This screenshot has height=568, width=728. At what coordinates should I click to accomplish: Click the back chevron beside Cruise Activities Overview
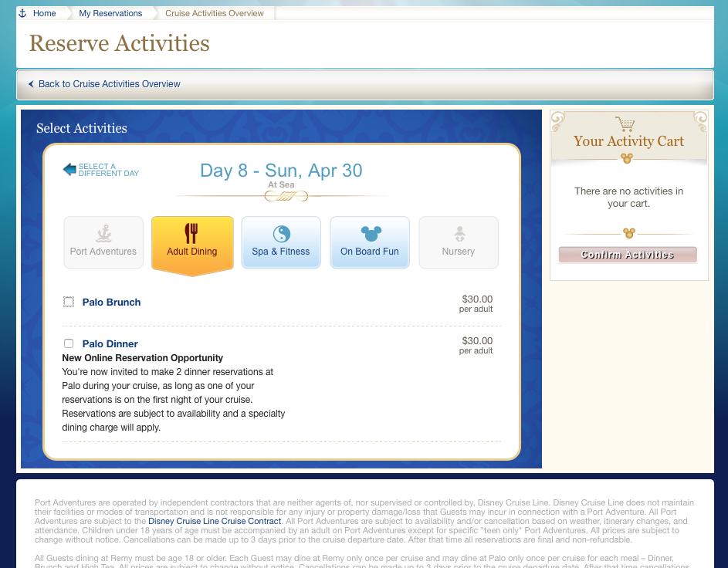coord(31,84)
